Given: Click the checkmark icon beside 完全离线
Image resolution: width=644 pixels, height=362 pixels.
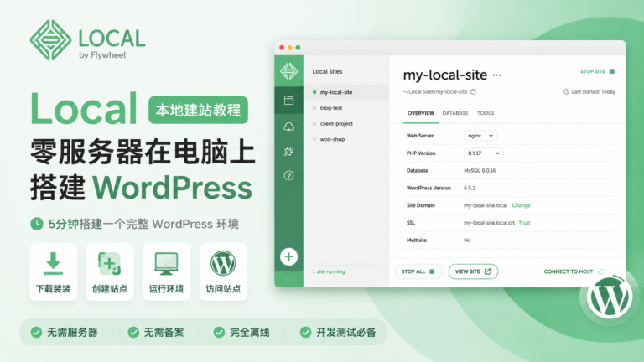Looking at the screenshot, I should point(219,332).
